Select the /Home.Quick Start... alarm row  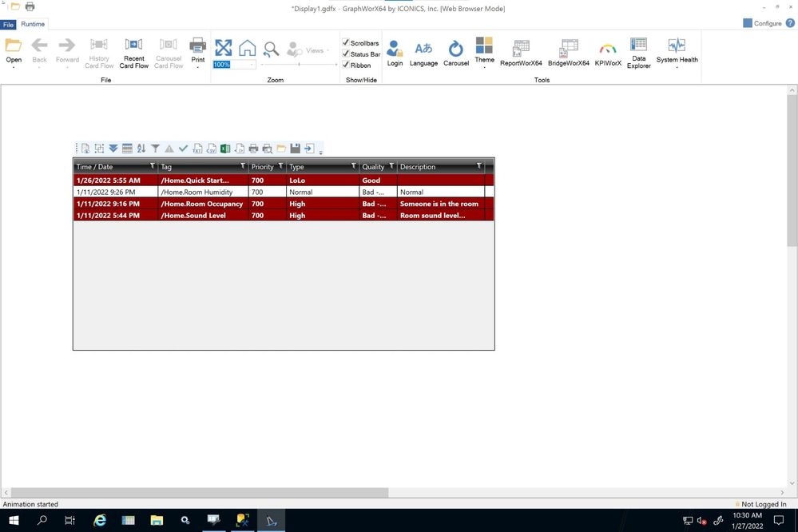(284, 181)
